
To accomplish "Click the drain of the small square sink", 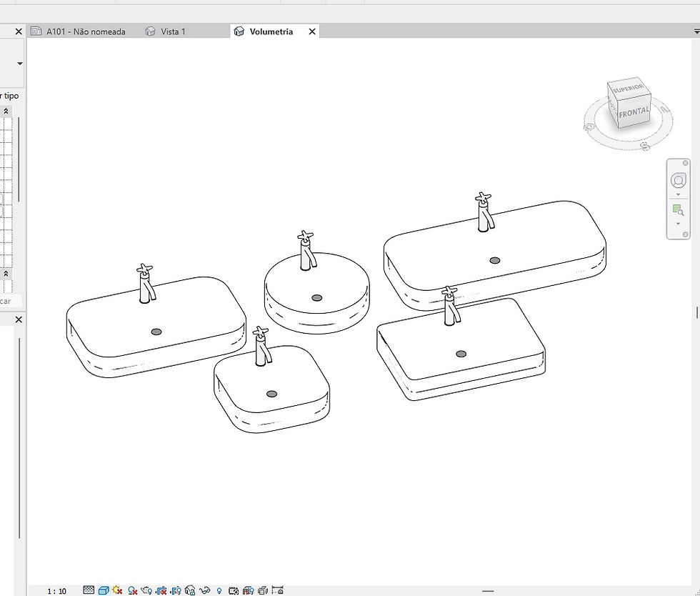I will [271, 394].
